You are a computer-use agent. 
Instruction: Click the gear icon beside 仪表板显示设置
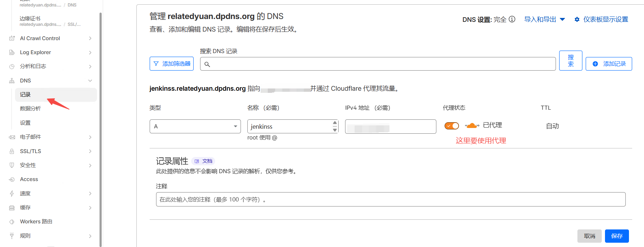[x=577, y=19]
